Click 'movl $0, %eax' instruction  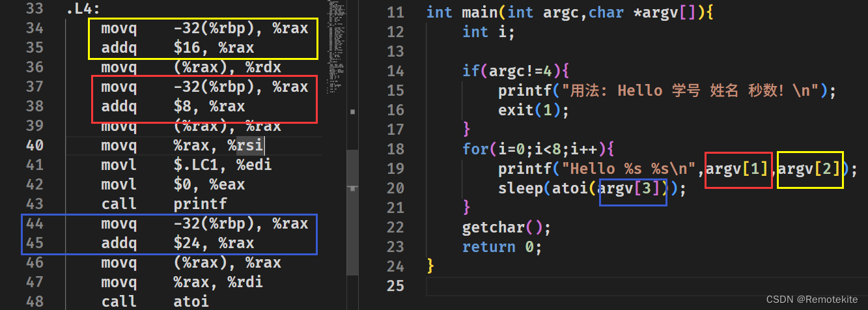tap(173, 184)
